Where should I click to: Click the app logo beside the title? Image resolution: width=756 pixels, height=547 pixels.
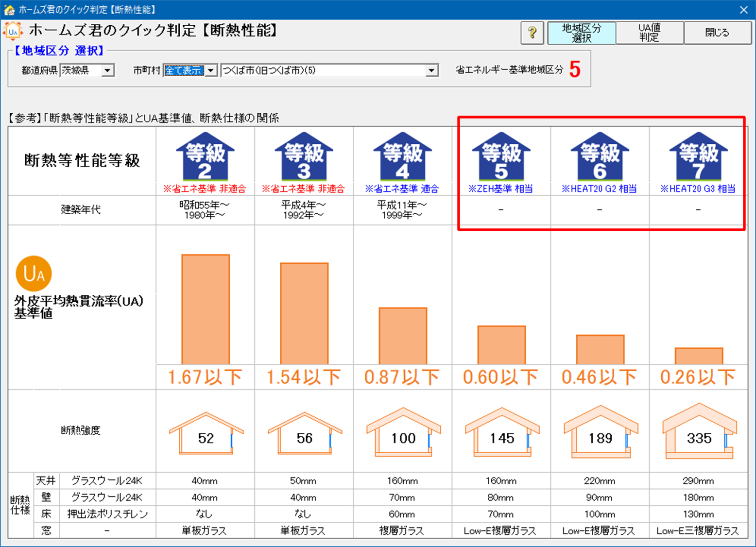point(13,32)
